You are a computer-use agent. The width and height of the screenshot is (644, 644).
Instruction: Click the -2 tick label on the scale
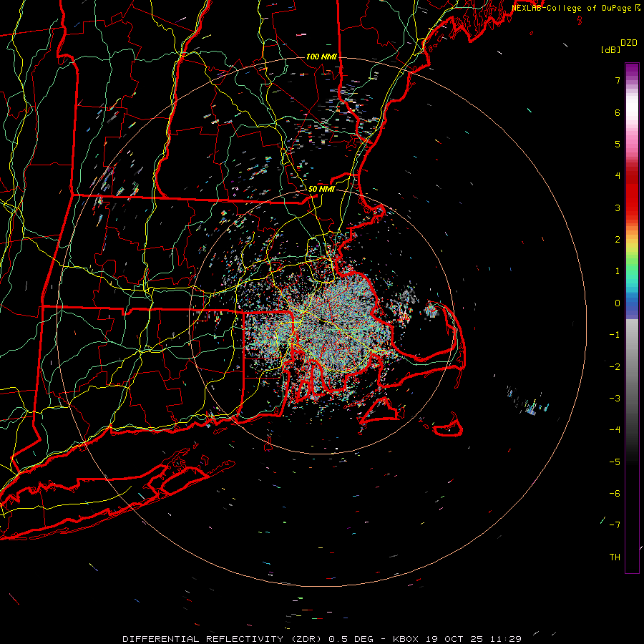click(615, 367)
